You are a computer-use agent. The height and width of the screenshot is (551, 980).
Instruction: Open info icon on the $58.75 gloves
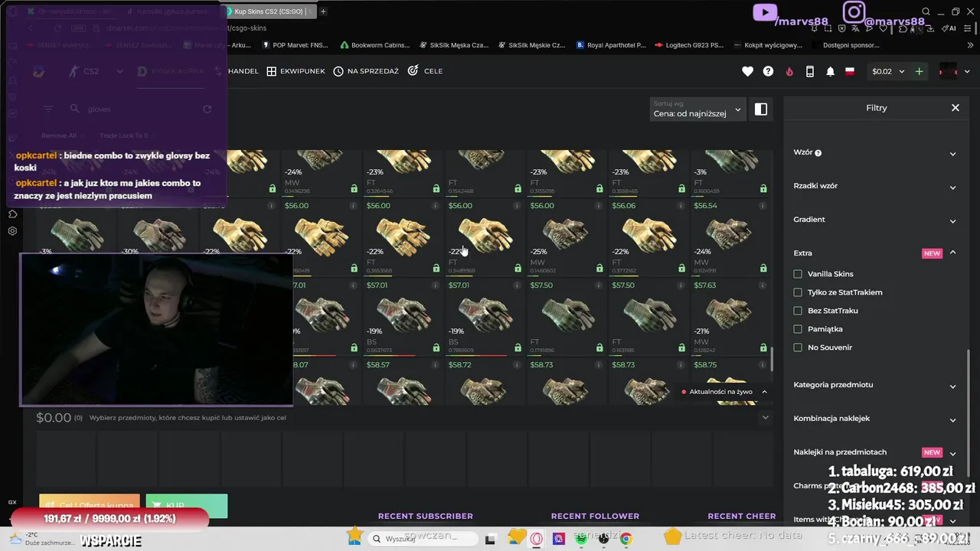pos(763,365)
